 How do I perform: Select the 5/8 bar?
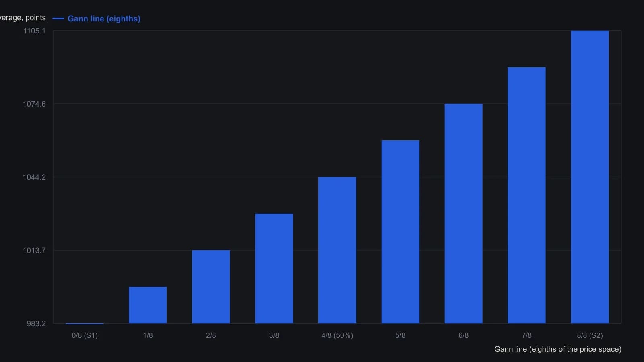click(400, 232)
